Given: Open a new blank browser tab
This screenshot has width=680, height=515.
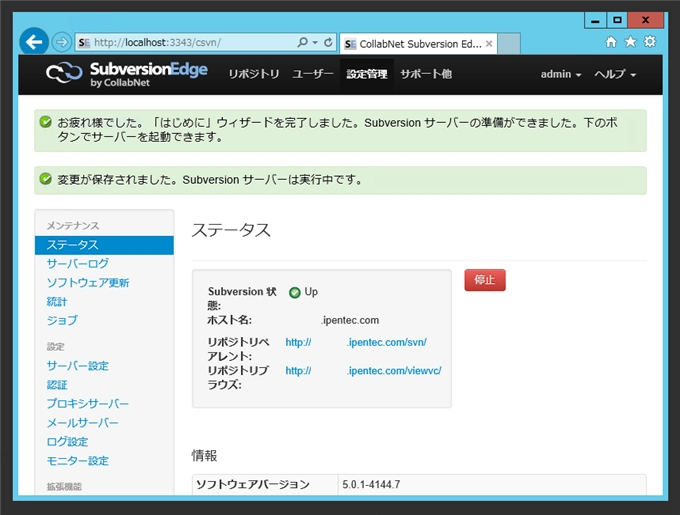Looking at the screenshot, I should [509, 44].
